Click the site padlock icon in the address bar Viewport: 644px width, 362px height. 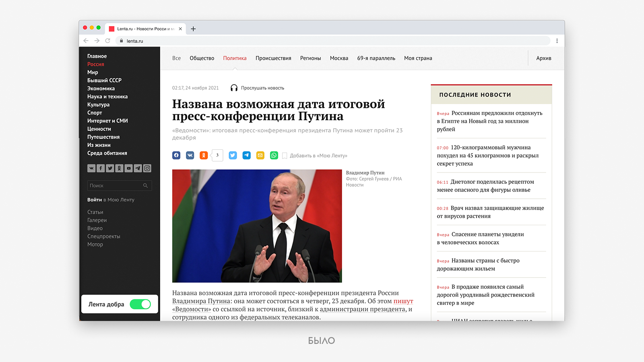click(121, 41)
